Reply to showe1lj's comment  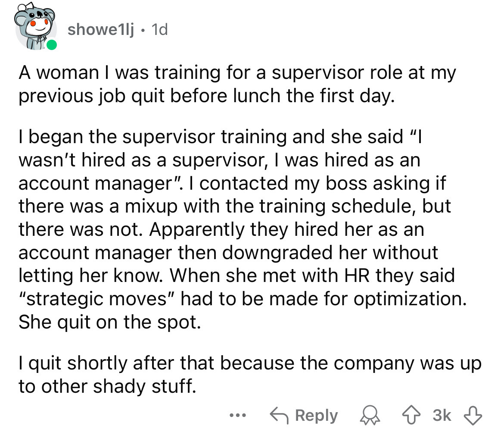pyautogui.click(x=304, y=415)
